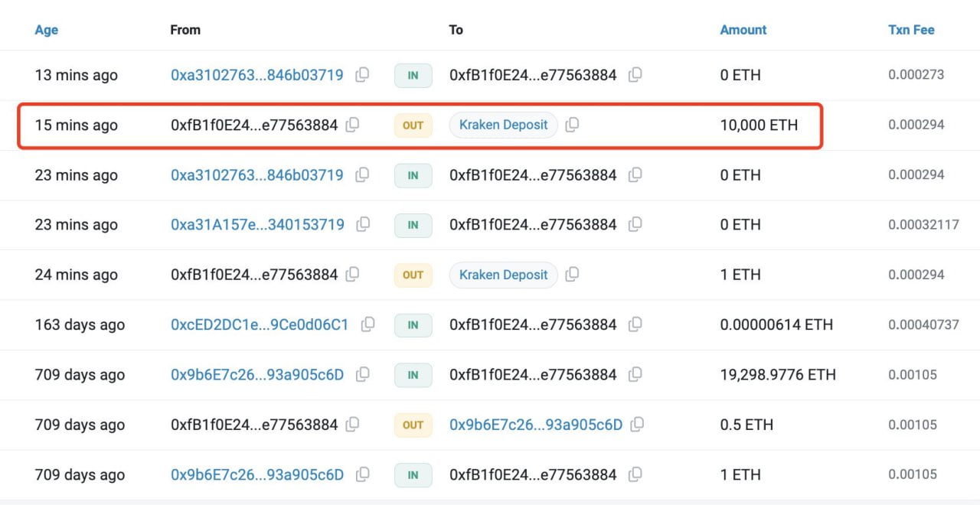Click the Txn Fee column header
Screen dimensions: 980x505
(911, 30)
